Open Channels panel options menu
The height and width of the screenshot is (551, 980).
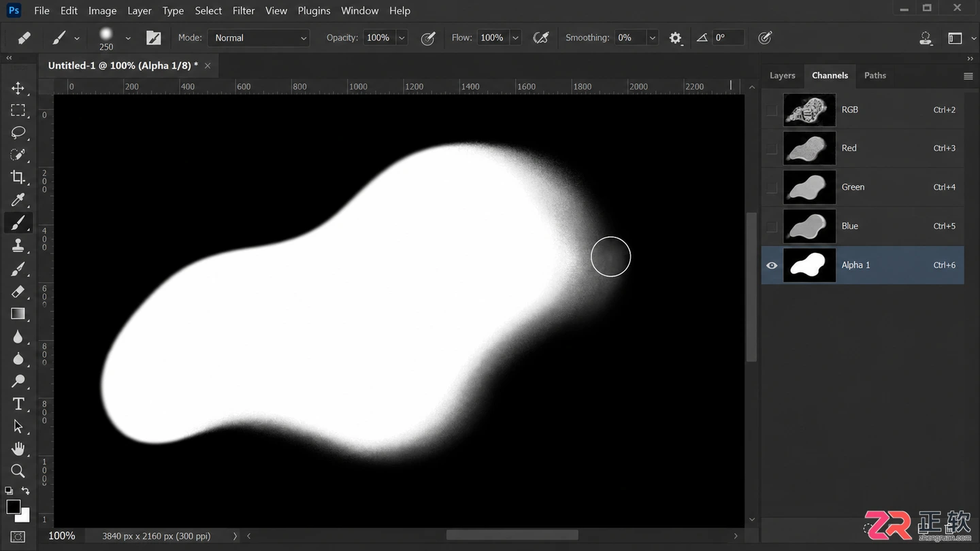click(968, 76)
